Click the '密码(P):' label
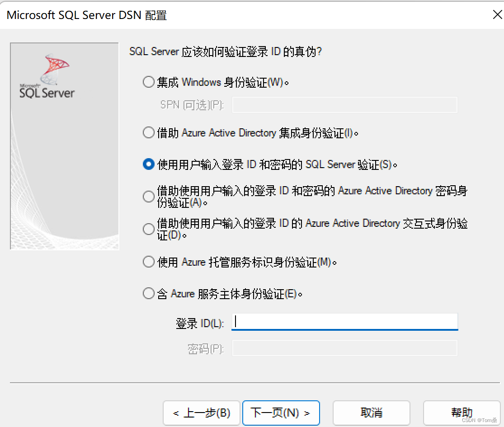This screenshot has width=504, height=427. [x=205, y=349]
